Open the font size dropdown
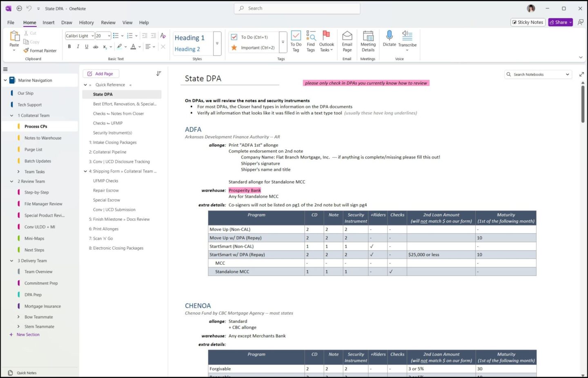The height and width of the screenshot is (378, 588). (109, 36)
